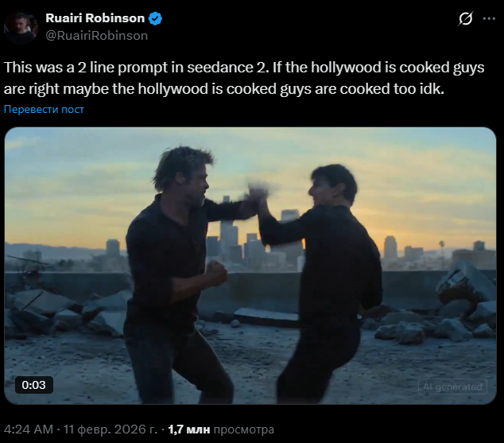Viewport: 504px width, 443px height.
Task: Click the Ruairi Robinson display name
Action: [x=95, y=18]
